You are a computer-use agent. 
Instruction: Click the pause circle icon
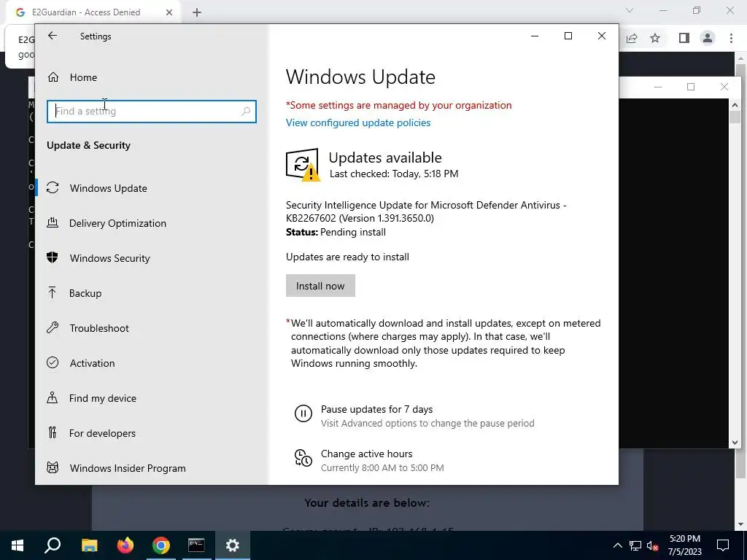coord(303,413)
